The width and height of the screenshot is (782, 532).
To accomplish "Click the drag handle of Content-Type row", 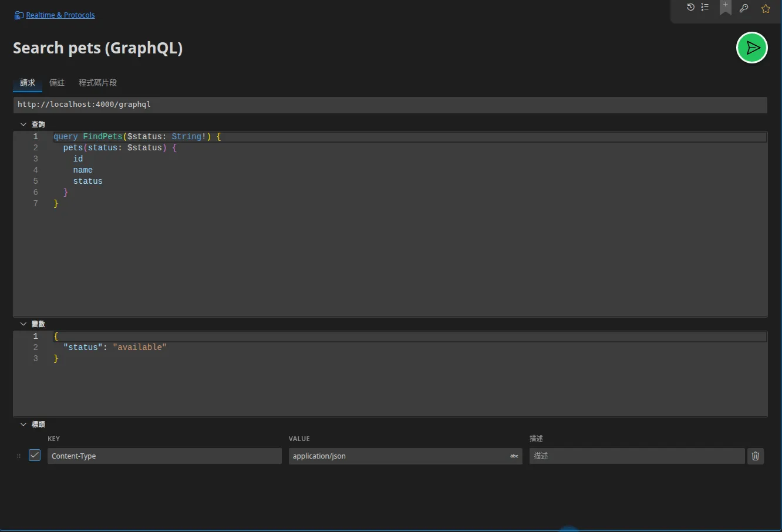I will 19,456.
